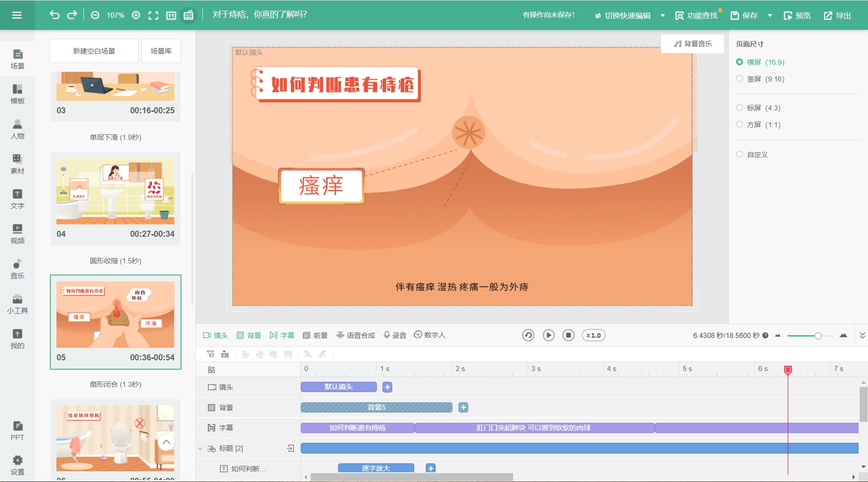Fit canvas to screen icon
The image size is (868, 482).
153,15
